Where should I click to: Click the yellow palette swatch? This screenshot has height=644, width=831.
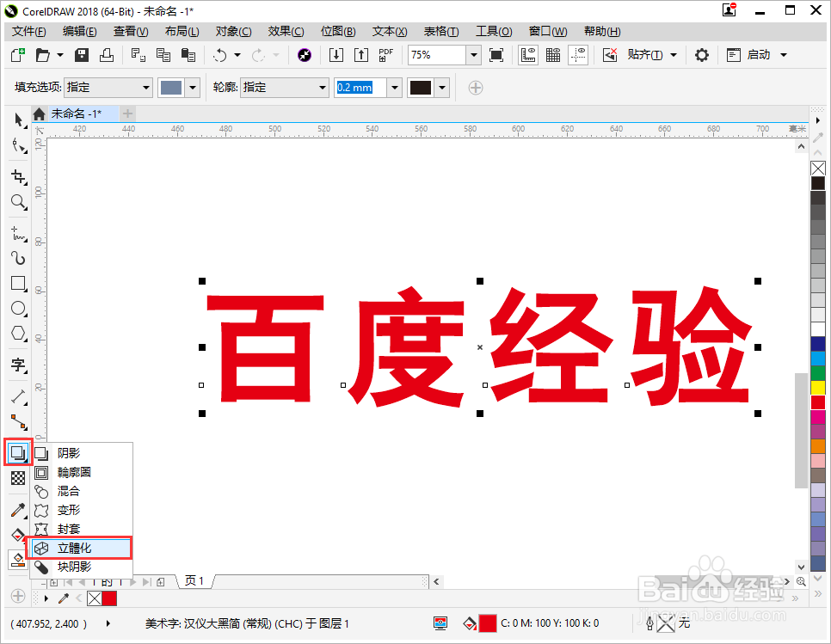[818, 388]
